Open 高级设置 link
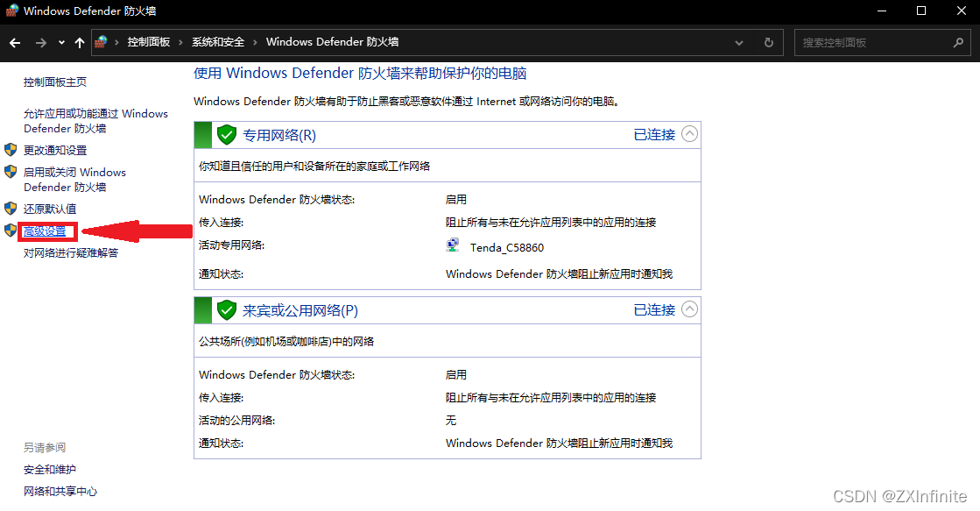The height and width of the screenshot is (511, 980). tap(45, 231)
